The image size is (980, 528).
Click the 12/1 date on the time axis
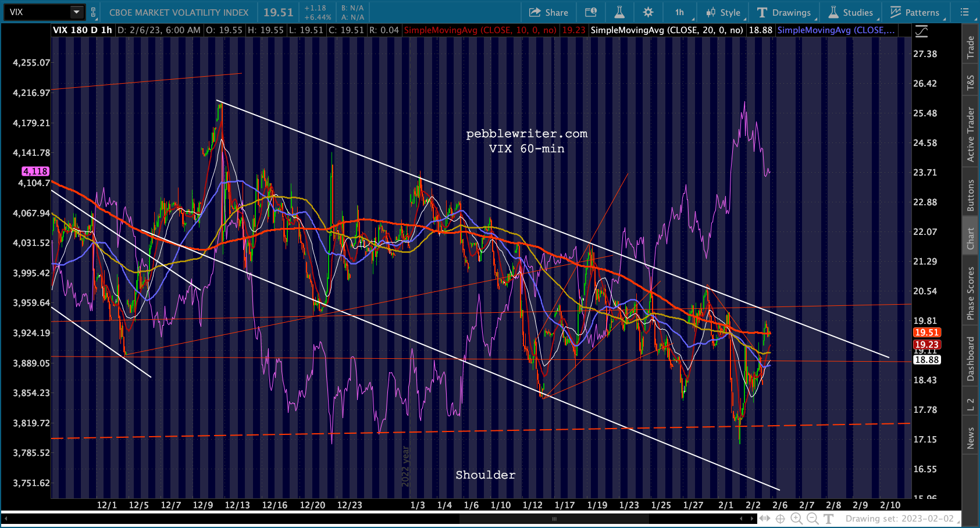pos(107,505)
